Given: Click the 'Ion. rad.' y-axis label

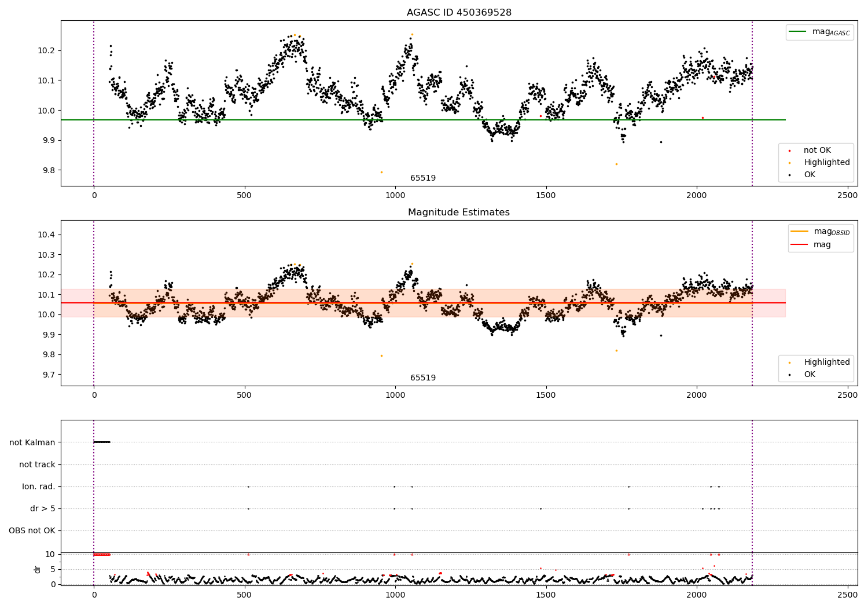Looking at the screenshot, I should (39, 486).
